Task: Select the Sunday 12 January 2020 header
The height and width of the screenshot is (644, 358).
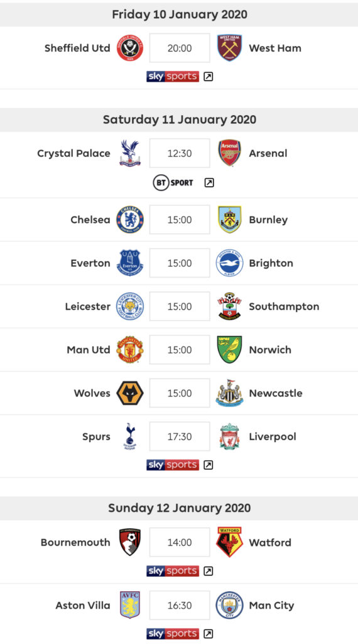Action: (179, 508)
